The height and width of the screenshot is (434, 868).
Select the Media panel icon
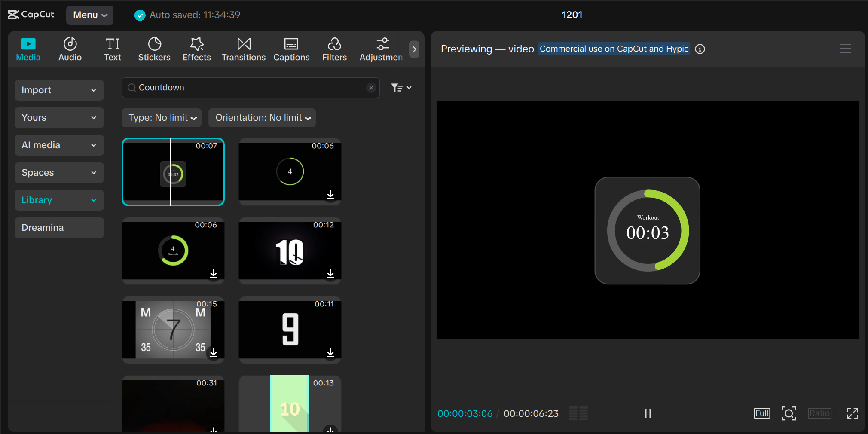coord(28,49)
